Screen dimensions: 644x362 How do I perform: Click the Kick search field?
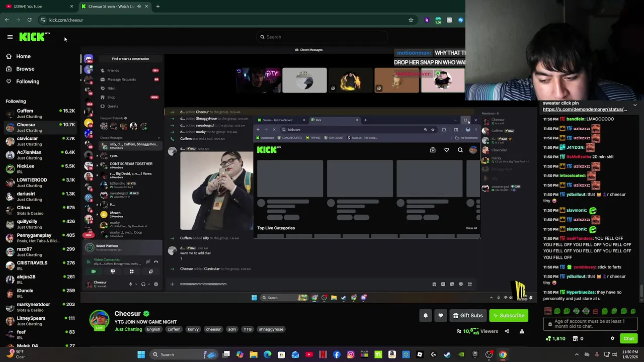[x=322, y=37]
